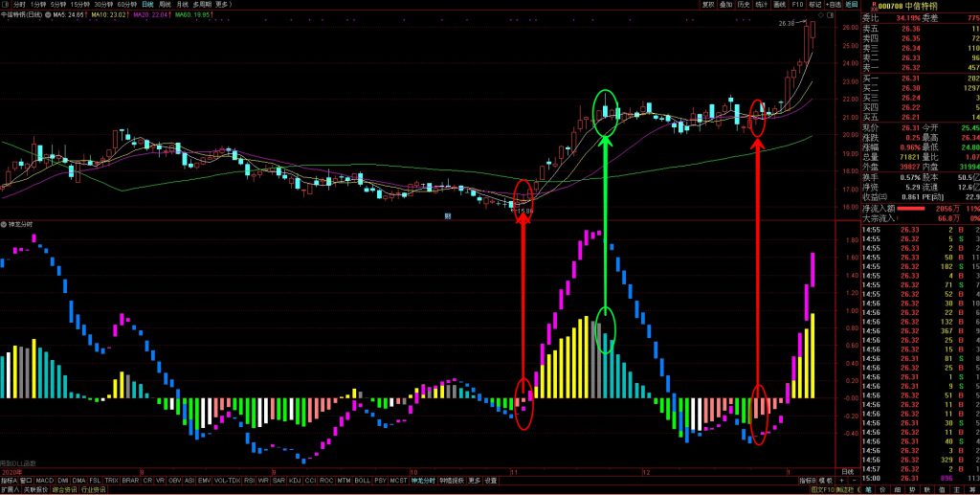Toggle the 复权 price adjustment option
Image resolution: width=980 pixels, height=495 pixels.
(709, 4)
